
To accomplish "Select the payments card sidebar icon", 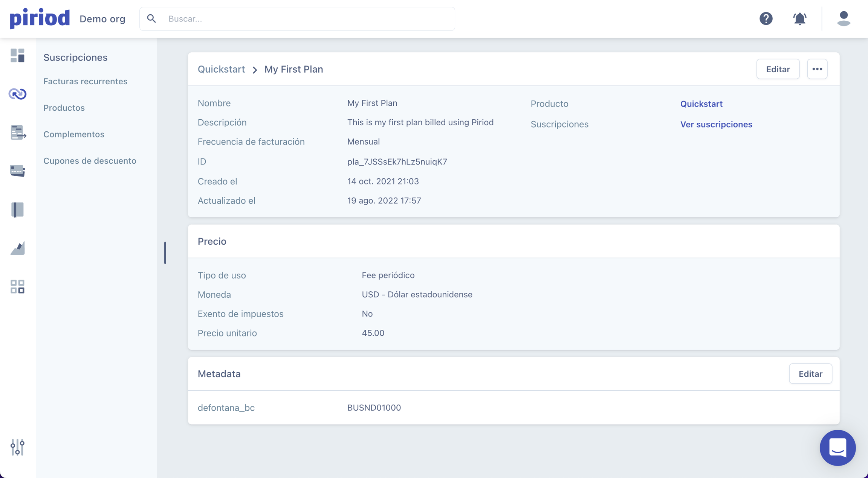I will [x=17, y=171].
